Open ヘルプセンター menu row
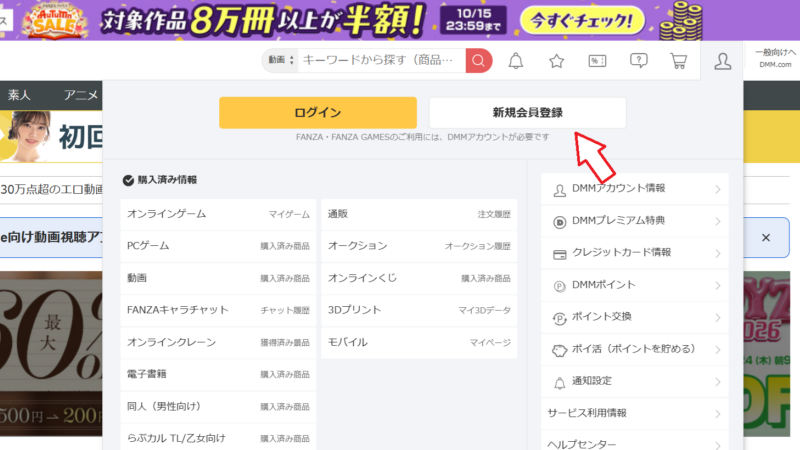The height and width of the screenshot is (450, 800). click(x=635, y=442)
